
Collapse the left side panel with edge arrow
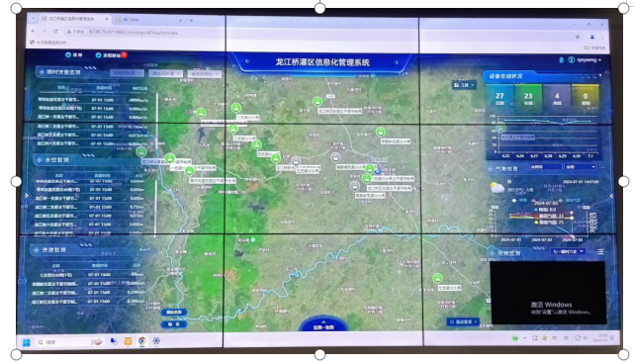tap(27, 196)
